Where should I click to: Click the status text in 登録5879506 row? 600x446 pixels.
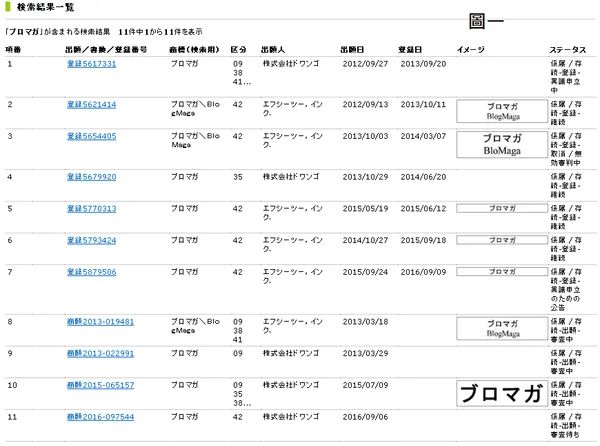coord(566,290)
